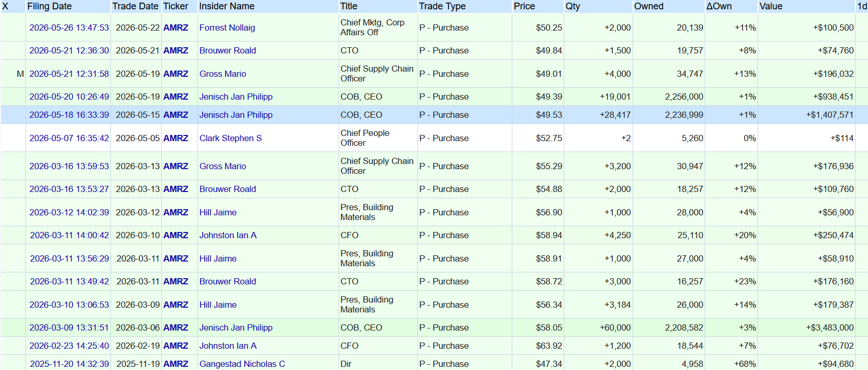The image size is (868, 370).
Task: Open AMRZ ticker in Johnston Ian A CFO $58.94 row
Action: click(176, 235)
